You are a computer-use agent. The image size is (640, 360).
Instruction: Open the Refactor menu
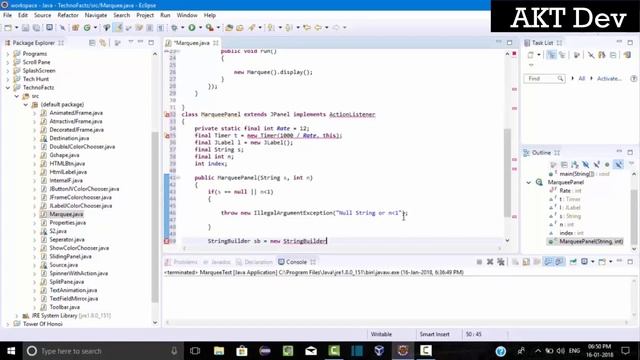[68, 15]
